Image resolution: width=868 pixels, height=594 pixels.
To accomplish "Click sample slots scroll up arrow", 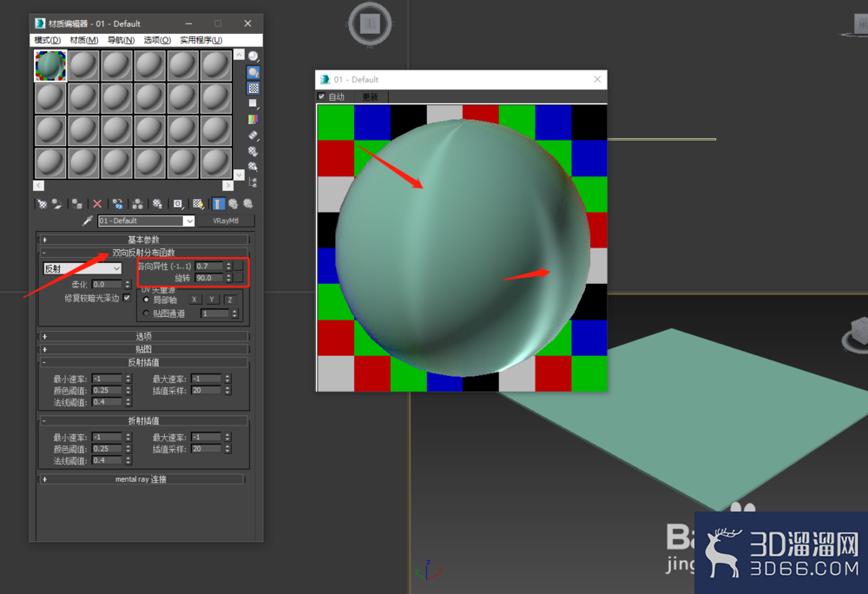I will pyautogui.click(x=240, y=54).
